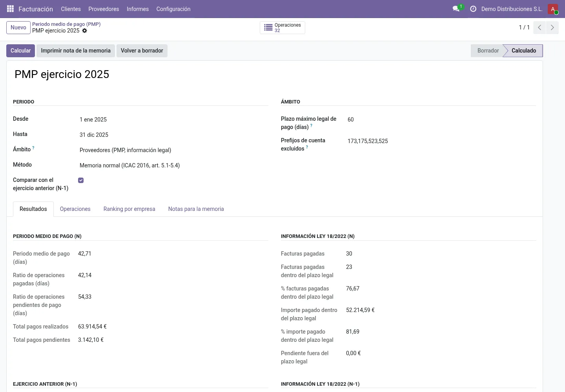Switch to the Notas para la memoria tab
This screenshot has height=392, width=565.
click(196, 209)
